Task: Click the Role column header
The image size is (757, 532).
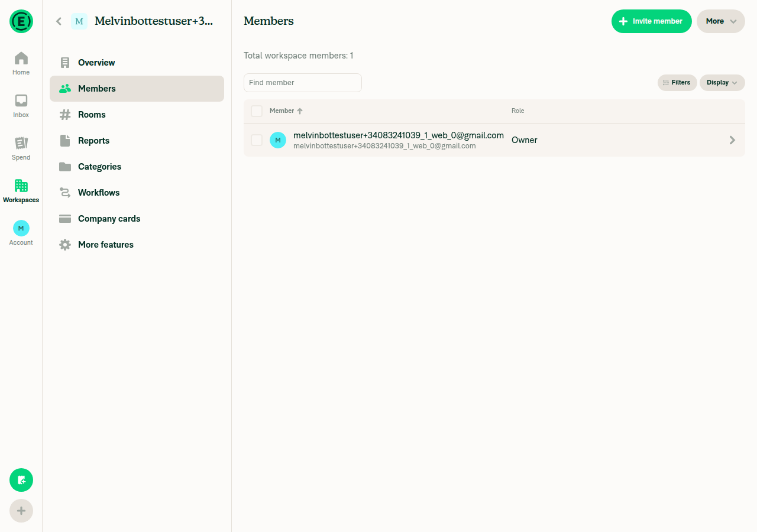Action: pos(518,111)
